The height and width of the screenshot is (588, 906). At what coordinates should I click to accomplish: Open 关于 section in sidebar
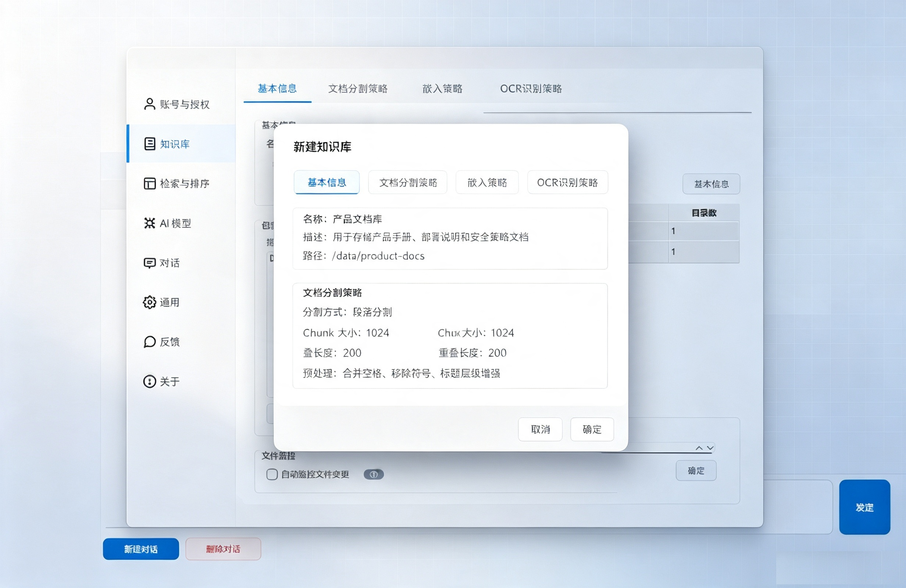181,381
